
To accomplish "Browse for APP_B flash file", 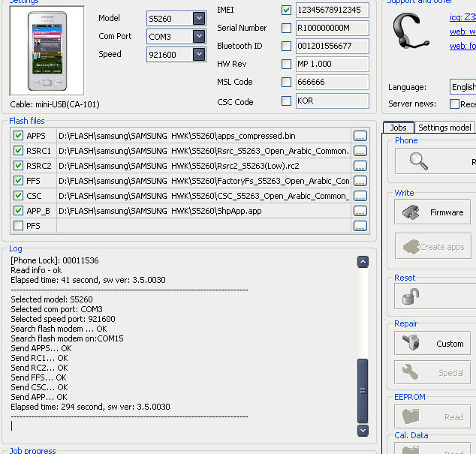I will (360, 211).
